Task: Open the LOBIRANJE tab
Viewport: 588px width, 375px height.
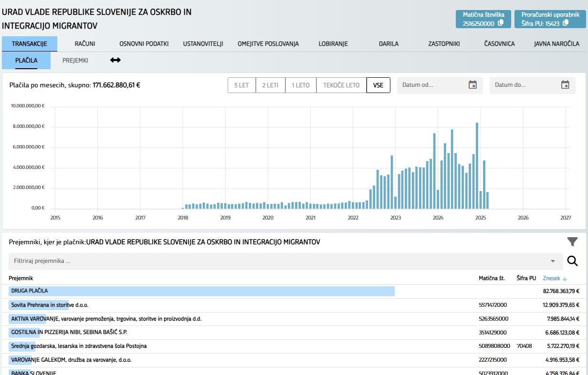Action: (x=333, y=44)
